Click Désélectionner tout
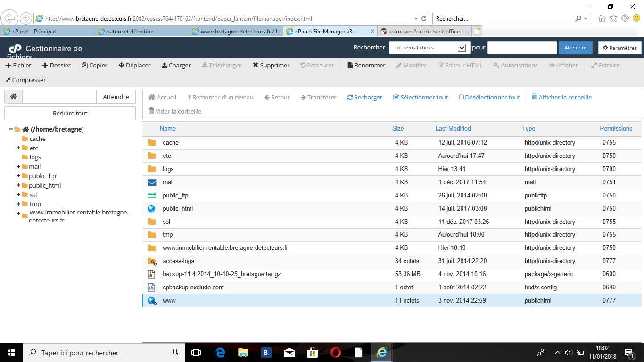 click(489, 97)
